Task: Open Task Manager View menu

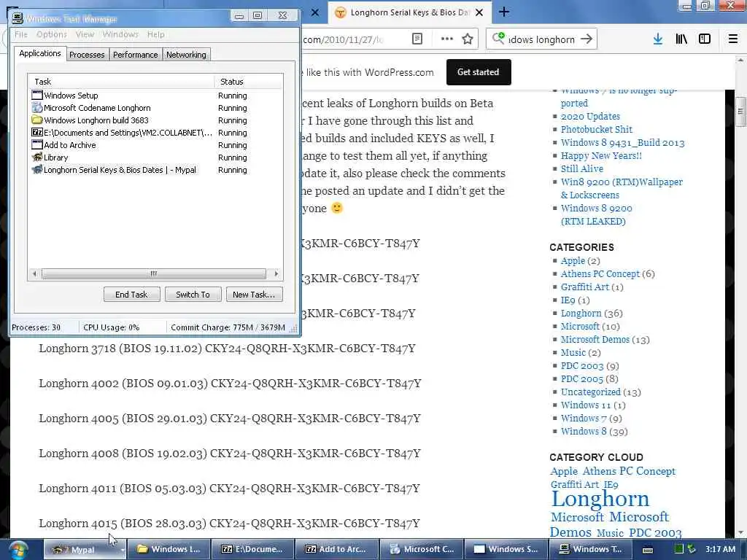Action: (85, 34)
